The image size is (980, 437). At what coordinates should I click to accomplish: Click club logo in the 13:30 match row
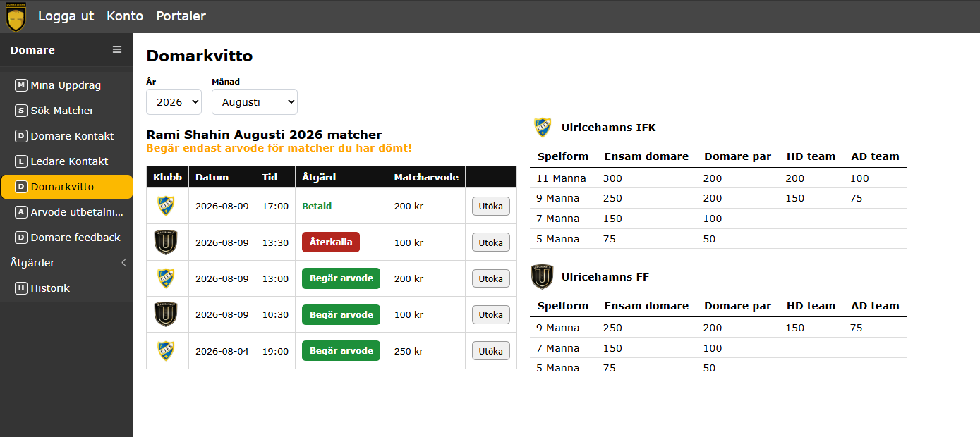(x=166, y=242)
